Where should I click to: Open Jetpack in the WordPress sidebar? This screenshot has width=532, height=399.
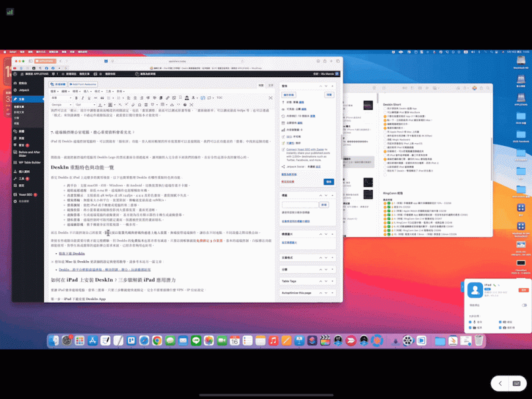pyautogui.click(x=24, y=90)
